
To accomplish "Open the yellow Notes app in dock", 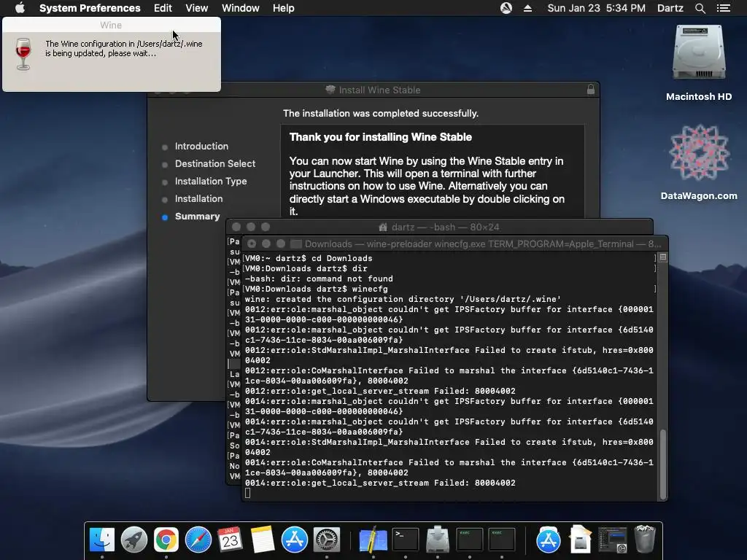I will [x=263, y=540].
